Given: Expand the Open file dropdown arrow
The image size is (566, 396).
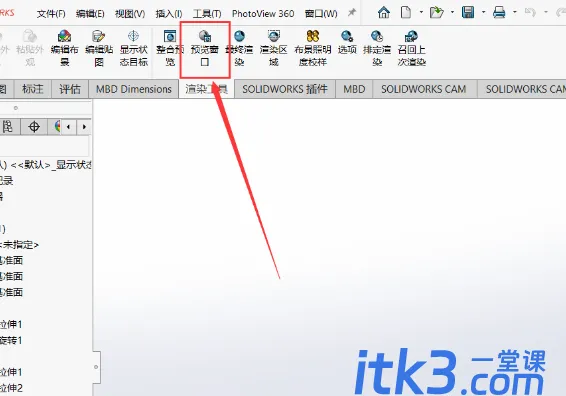Looking at the screenshot, I should click(x=452, y=12).
